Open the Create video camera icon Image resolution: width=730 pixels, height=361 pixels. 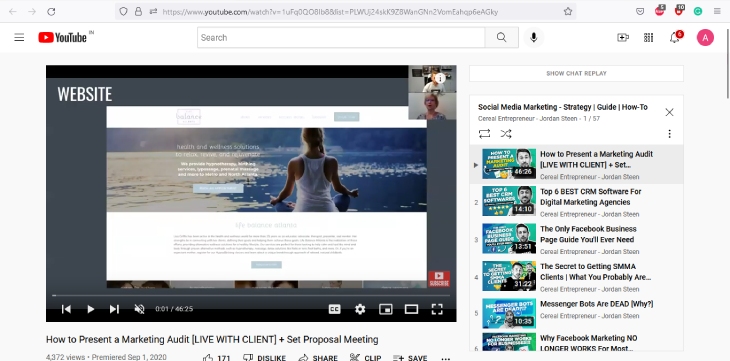pos(623,38)
